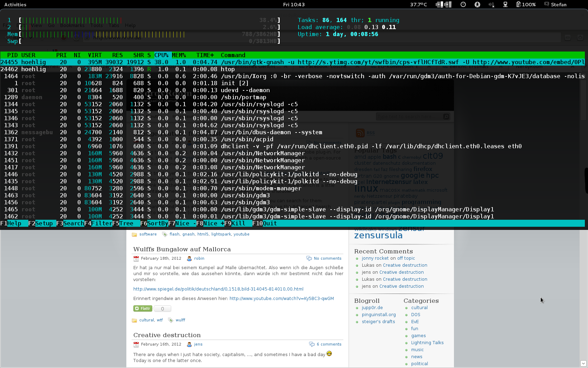Click the comment bubble icon by No comments

pyautogui.click(x=309, y=259)
